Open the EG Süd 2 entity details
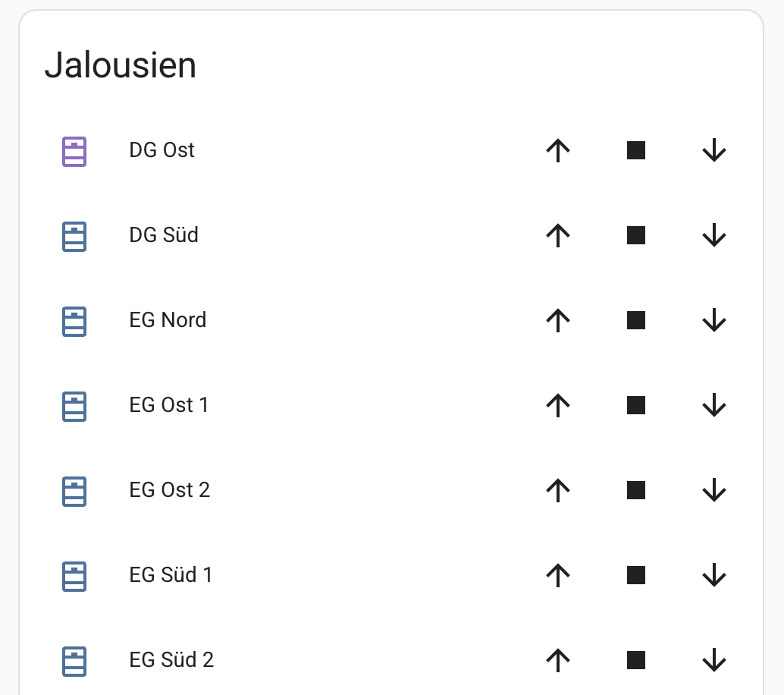This screenshot has width=784, height=695. pos(171,660)
